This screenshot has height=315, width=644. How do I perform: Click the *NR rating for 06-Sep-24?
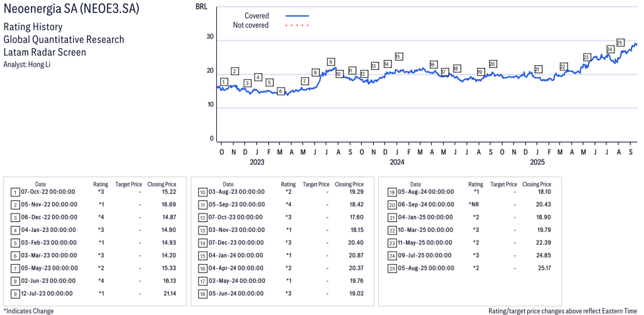coord(473,204)
